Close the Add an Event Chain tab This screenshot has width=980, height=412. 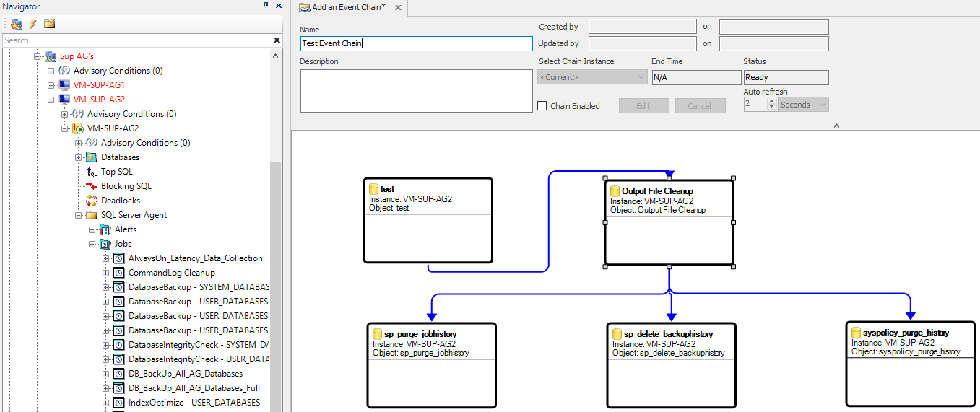click(398, 7)
